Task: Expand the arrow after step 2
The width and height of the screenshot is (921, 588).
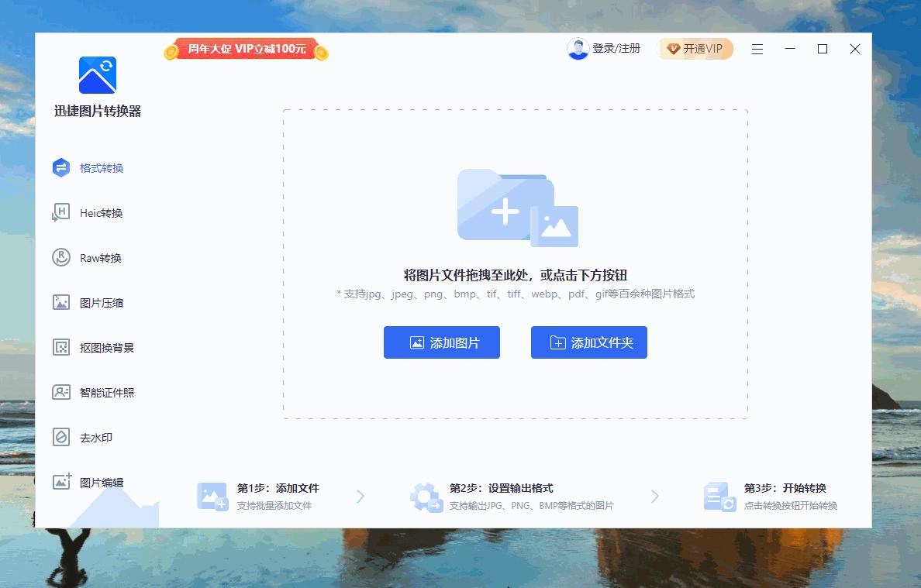Action: point(655,497)
